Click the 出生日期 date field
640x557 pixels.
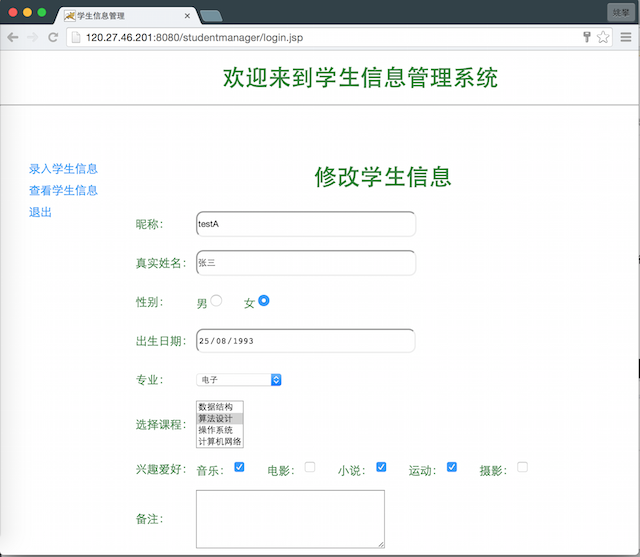(306, 341)
